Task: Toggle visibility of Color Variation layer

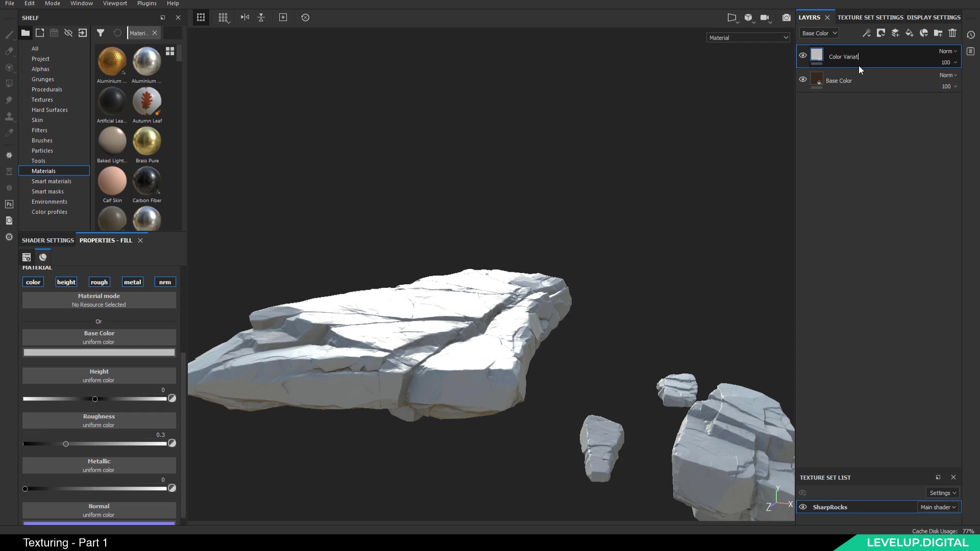Action: [x=802, y=56]
